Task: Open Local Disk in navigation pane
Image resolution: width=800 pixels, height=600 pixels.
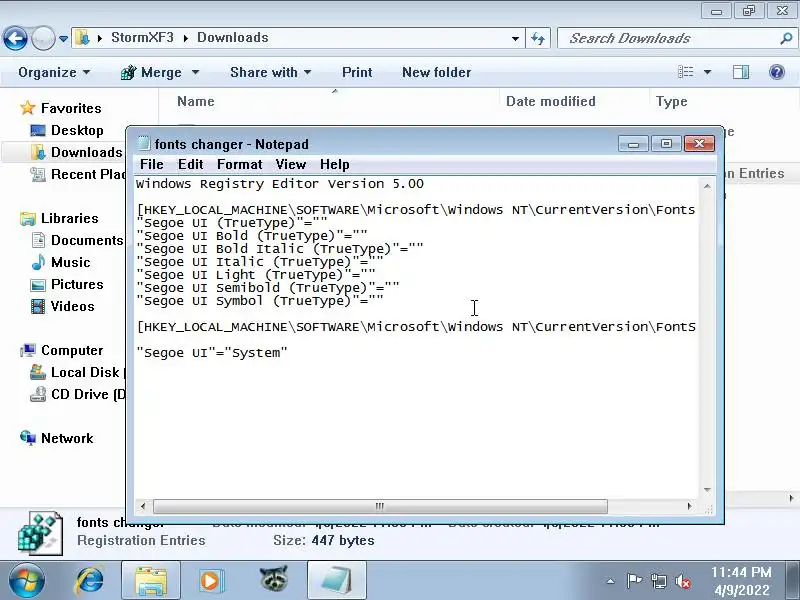Action: click(85, 372)
